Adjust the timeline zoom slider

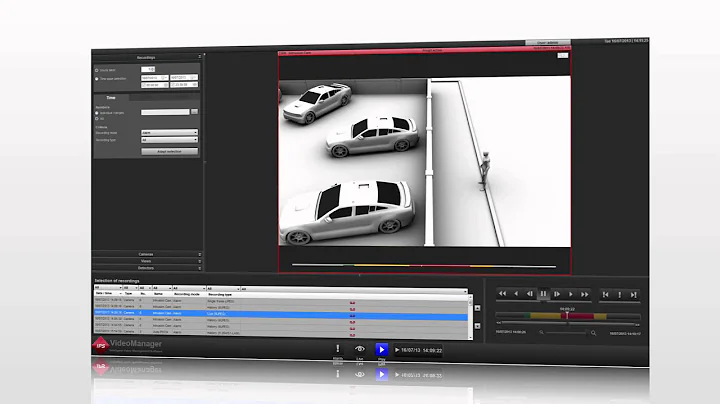coord(568,332)
